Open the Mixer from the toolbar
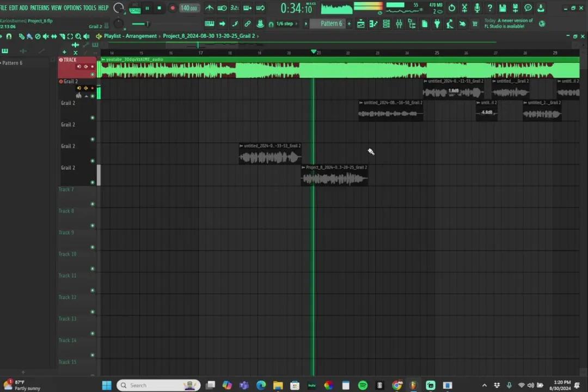This screenshot has height=392, width=588. (399, 24)
